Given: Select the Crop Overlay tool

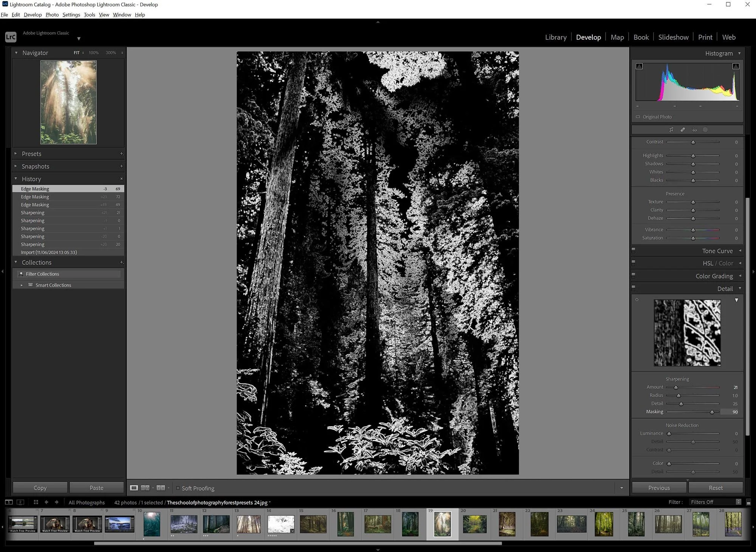Looking at the screenshot, I should pos(672,130).
